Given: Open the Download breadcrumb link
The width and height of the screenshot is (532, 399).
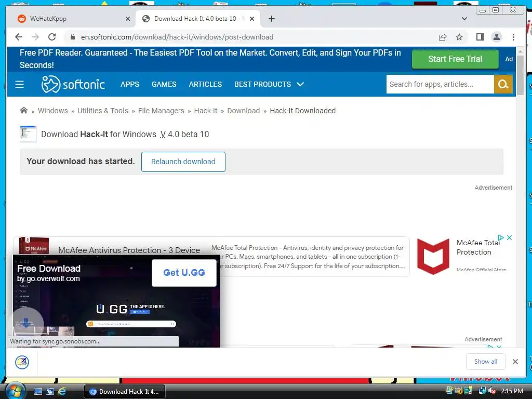Looking at the screenshot, I should click(x=243, y=111).
